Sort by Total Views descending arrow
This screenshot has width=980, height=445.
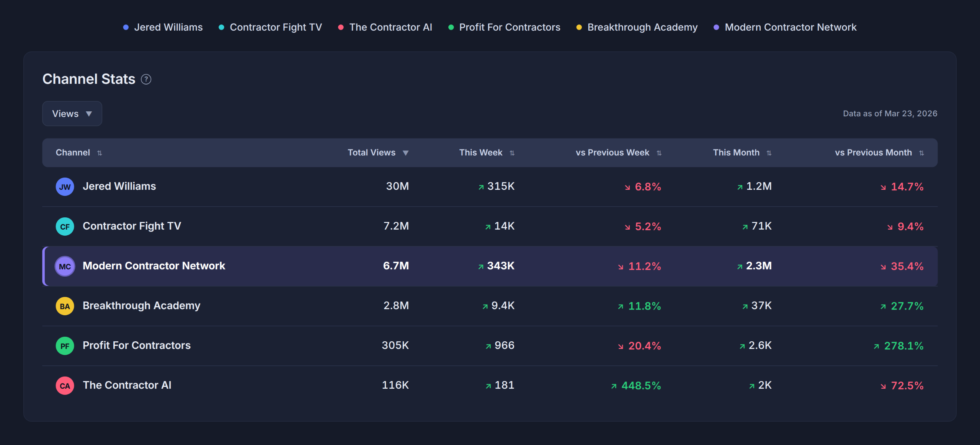(x=405, y=153)
